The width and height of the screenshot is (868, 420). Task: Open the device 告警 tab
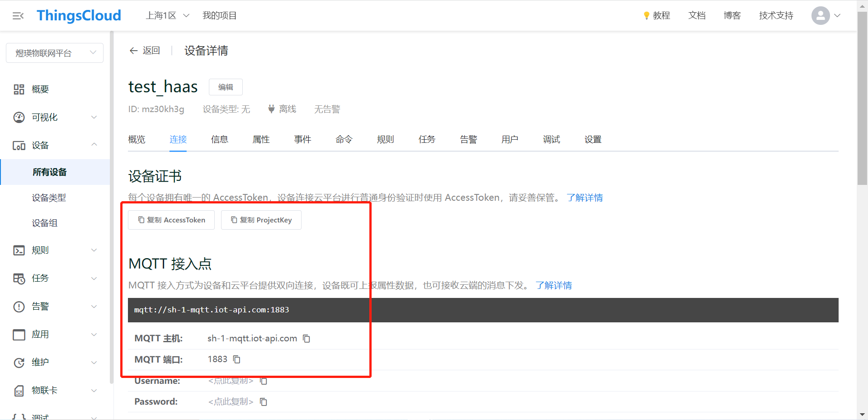pos(469,140)
